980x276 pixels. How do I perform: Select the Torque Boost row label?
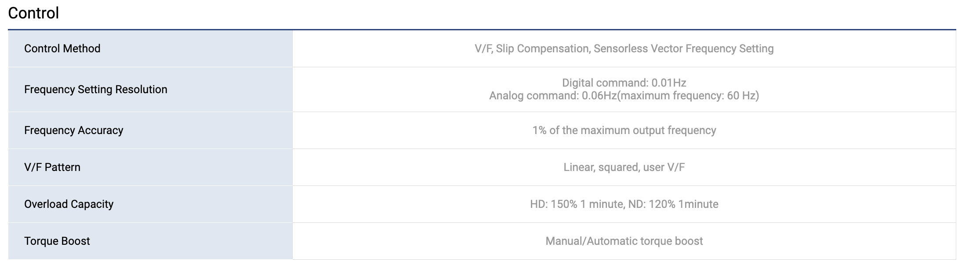[57, 241]
